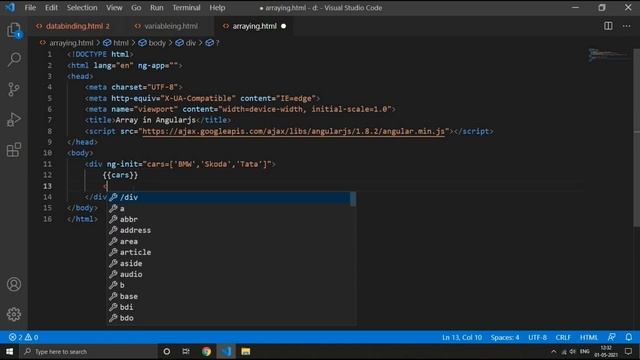Show errors and warnings count in status bar

(x=23, y=337)
